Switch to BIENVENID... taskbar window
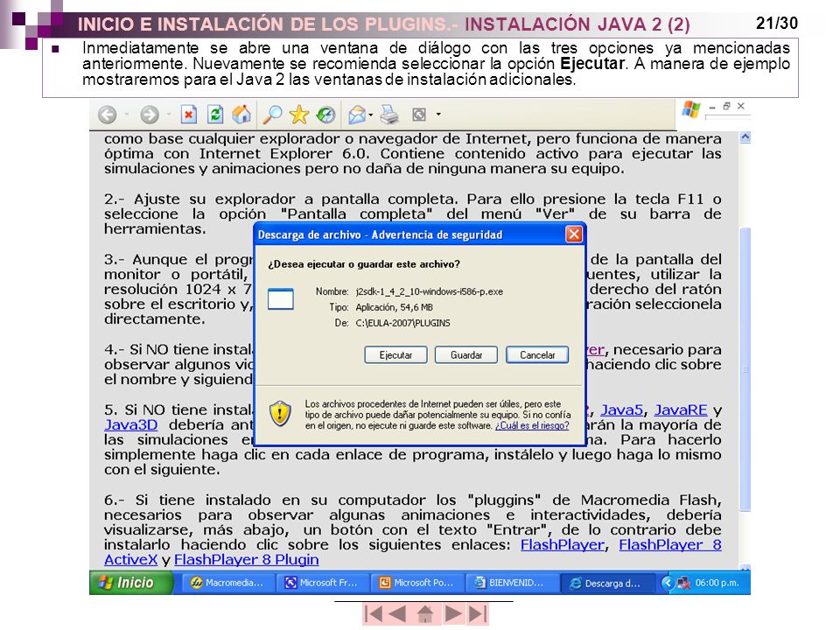 [x=510, y=583]
